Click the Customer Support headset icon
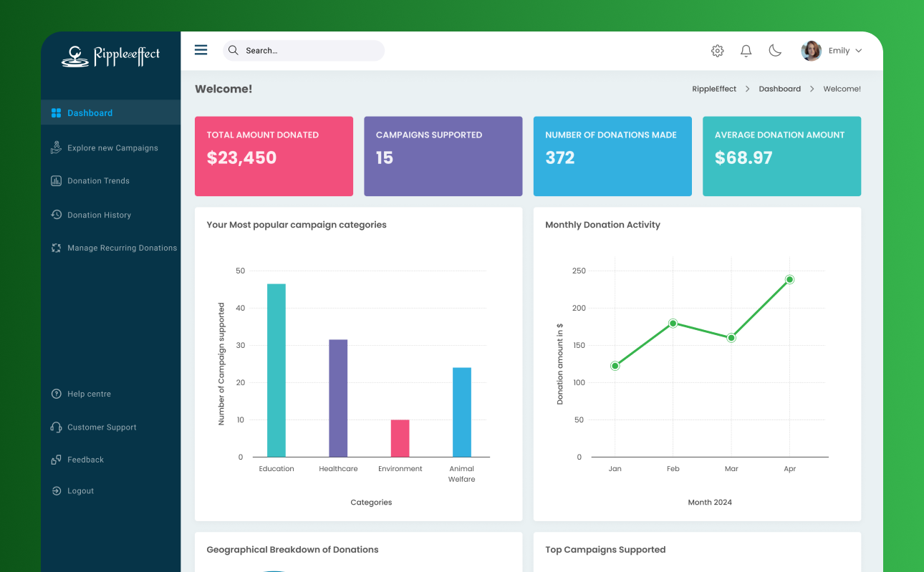This screenshot has height=572, width=924. click(56, 427)
